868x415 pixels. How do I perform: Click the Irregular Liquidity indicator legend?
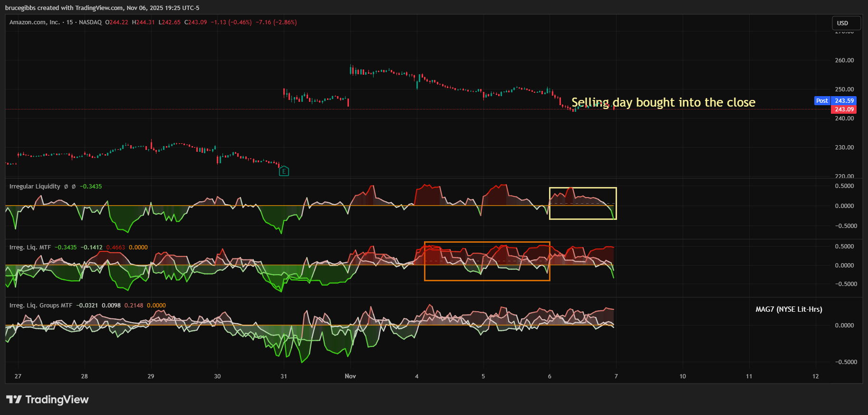35,187
